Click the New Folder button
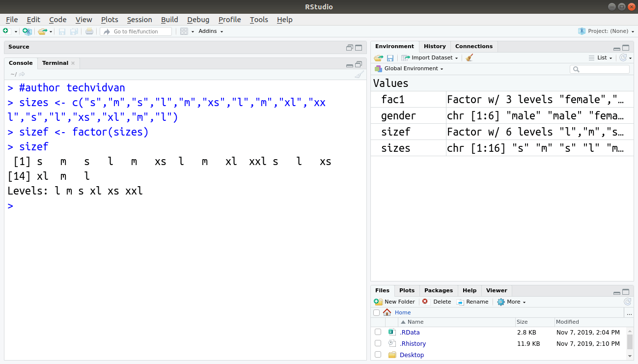Image resolution: width=638 pixels, height=364 pixels. 394,302
